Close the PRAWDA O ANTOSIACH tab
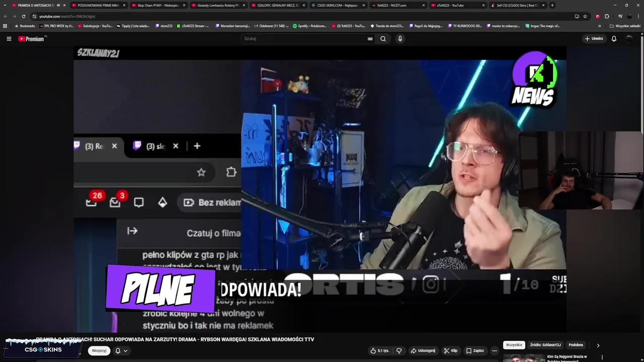The image size is (644, 362). click(x=64, y=5)
